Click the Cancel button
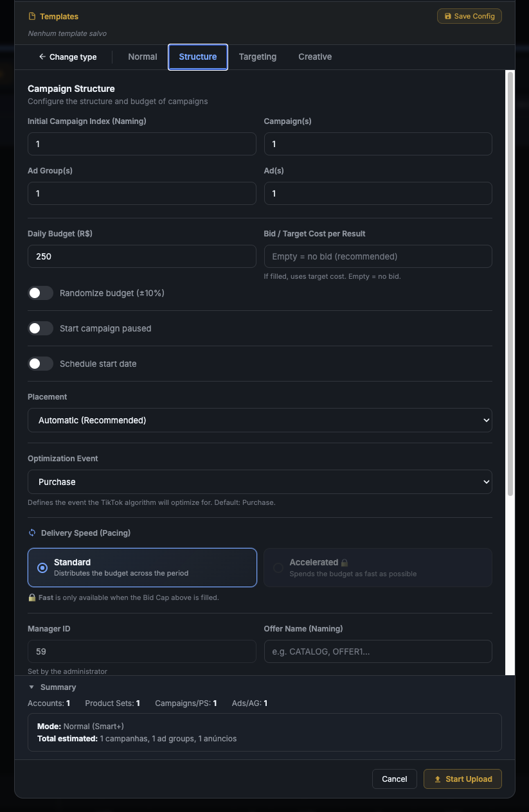This screenshot has width=529, height=812. pos(395,779)
